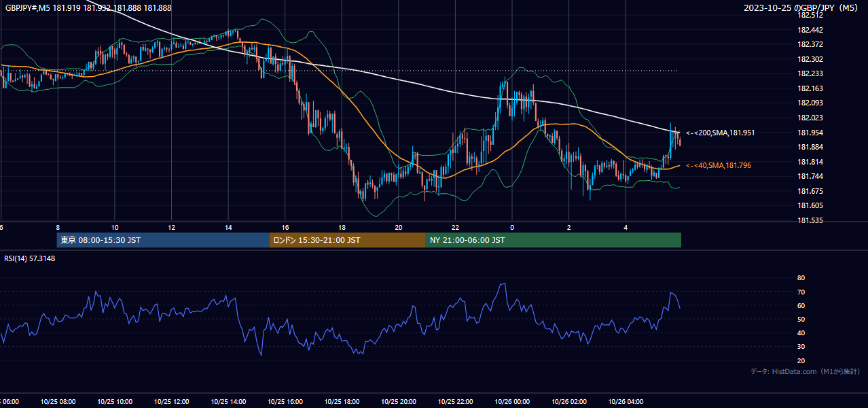Click the 182.512 price axis label
The height and width of the screenshot is (408, 868).
(x=810, y=15)
